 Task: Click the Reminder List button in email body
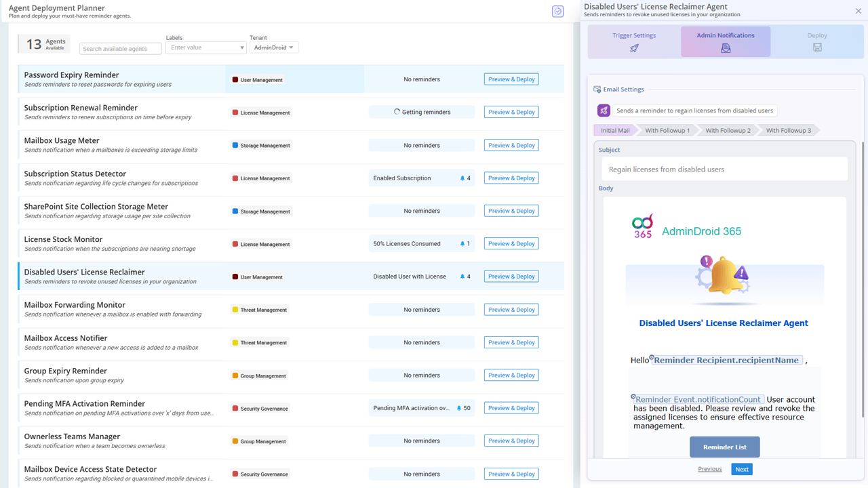pyautogui.click(x=725, y=447)
